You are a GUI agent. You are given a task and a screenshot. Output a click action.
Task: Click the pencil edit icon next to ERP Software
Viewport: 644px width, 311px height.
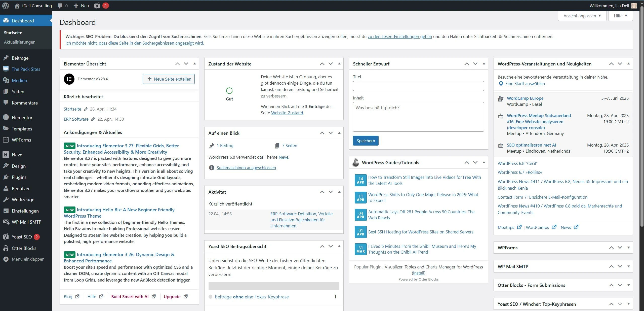(93, 119)
